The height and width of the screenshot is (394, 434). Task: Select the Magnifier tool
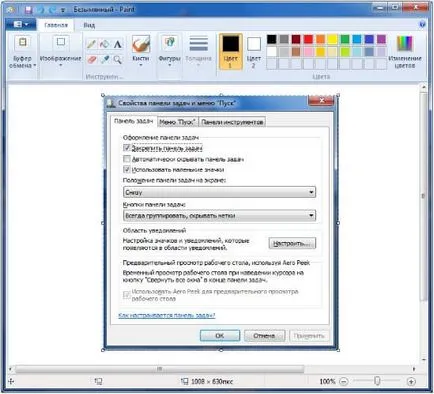[x=117, y=60]
